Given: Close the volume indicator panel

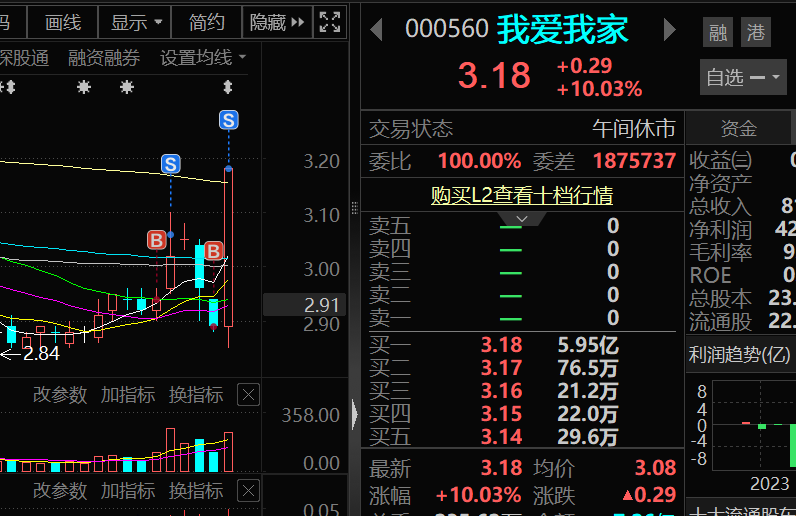Looking at the screenshot, I should pos(249,395).
